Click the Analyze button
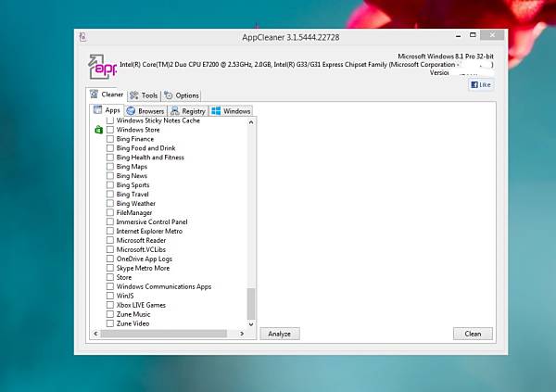 280,334
